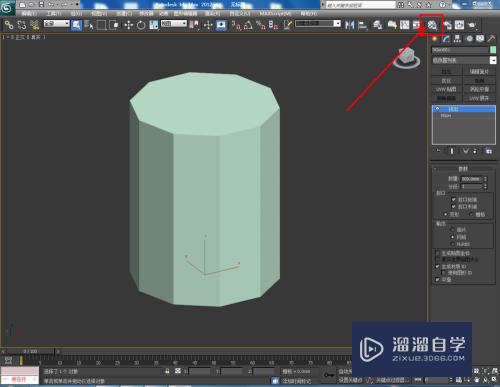The height and width of the screenshot is (387, 500).
Task: Switch to the Modify command panel tab
Action: tap(446, 39)
